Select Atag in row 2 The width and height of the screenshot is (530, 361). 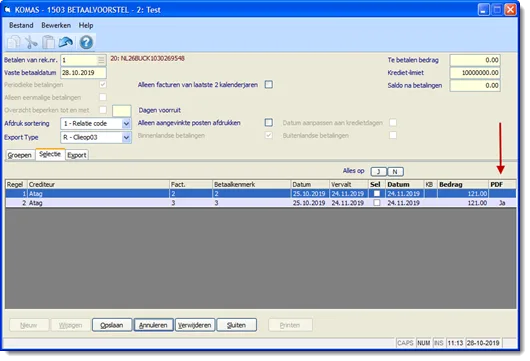(35, 203)
